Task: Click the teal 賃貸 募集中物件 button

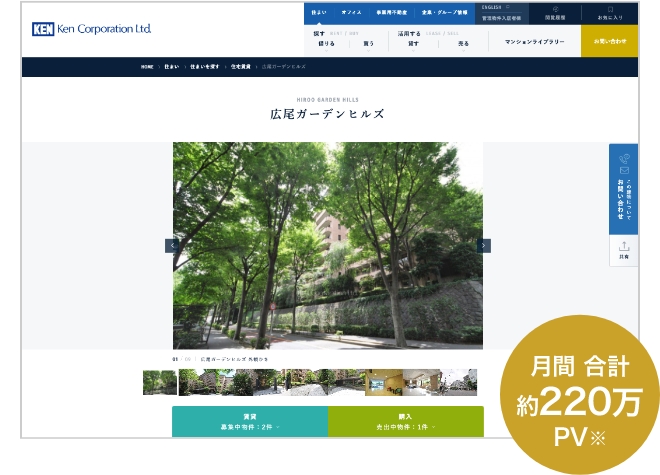Action: pyautogui.click(x=249, y=421)
